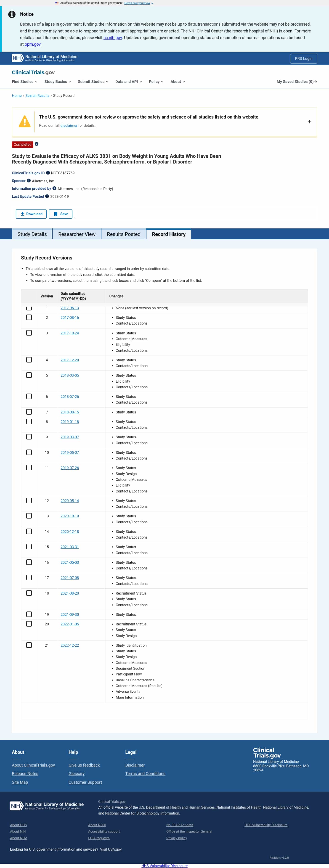
Task: Open the Results Posted tab
Action: click(x=123, y=234)
